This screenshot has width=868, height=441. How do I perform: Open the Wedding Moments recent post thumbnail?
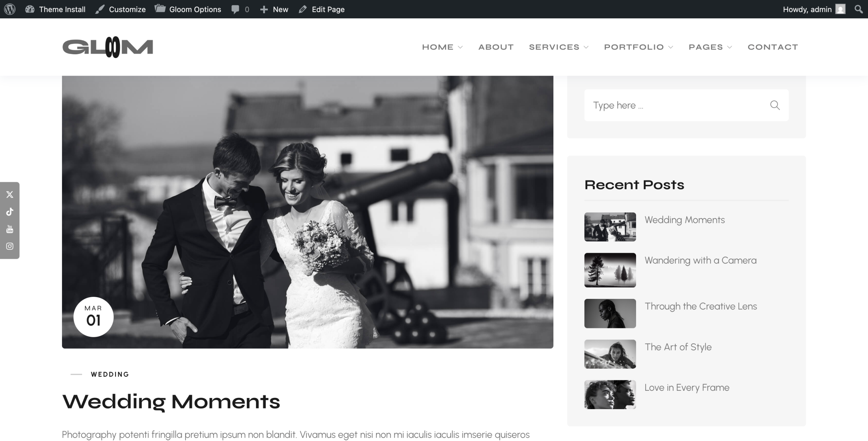click(x=610, y=227)
